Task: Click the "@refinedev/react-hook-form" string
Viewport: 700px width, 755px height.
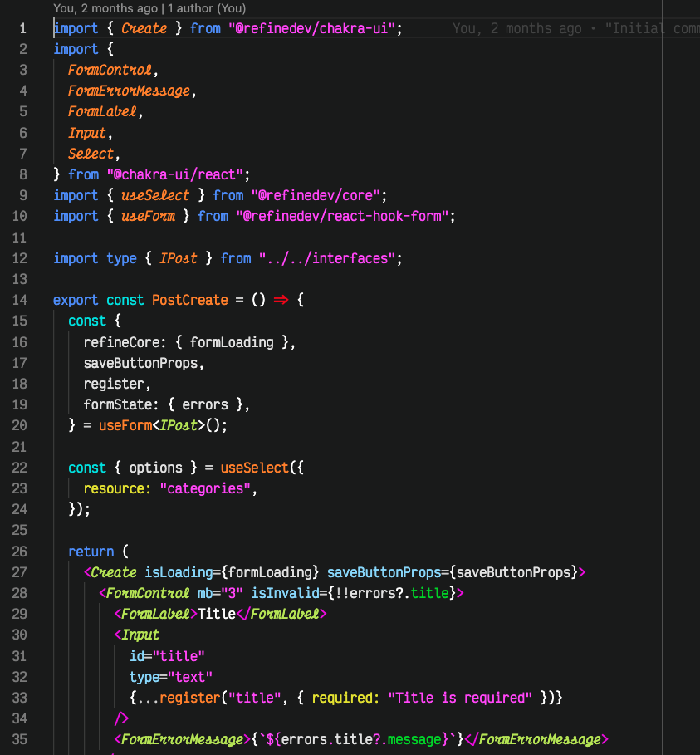Action: coord(342,216)
